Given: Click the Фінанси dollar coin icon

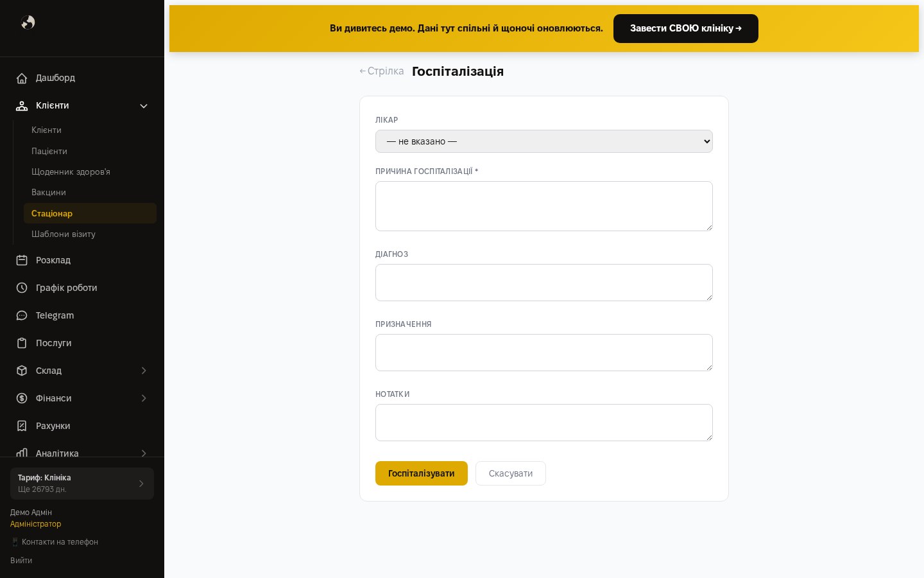Looking at the screenshot, I should (22, 398).
